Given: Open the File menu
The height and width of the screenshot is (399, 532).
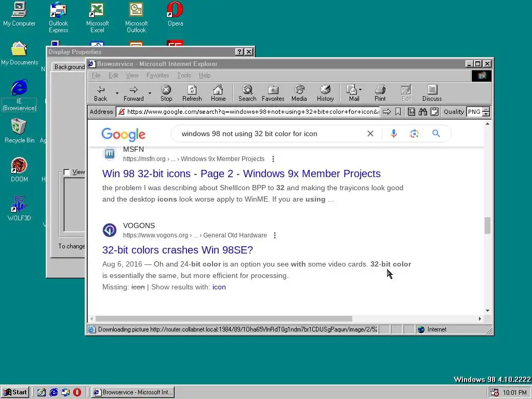Looking at the screenshot, I should (96, 75).
